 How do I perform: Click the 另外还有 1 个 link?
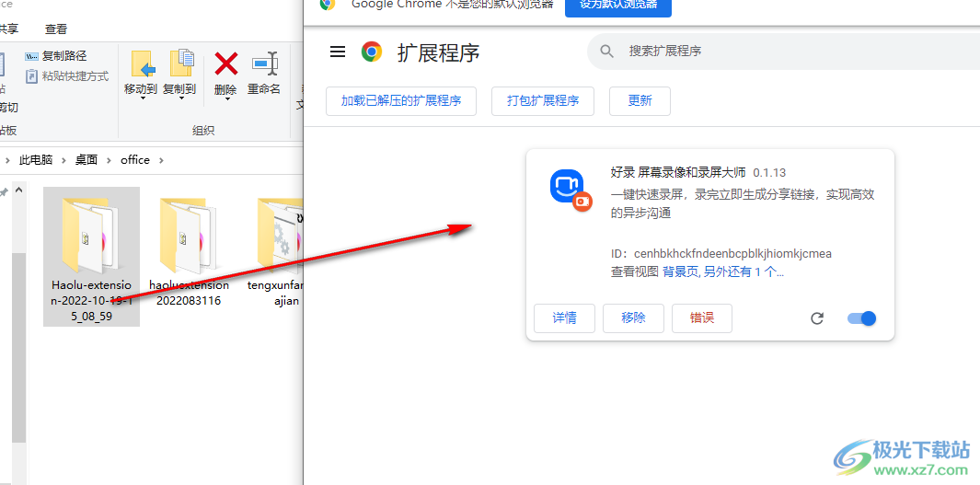point(744,271)
